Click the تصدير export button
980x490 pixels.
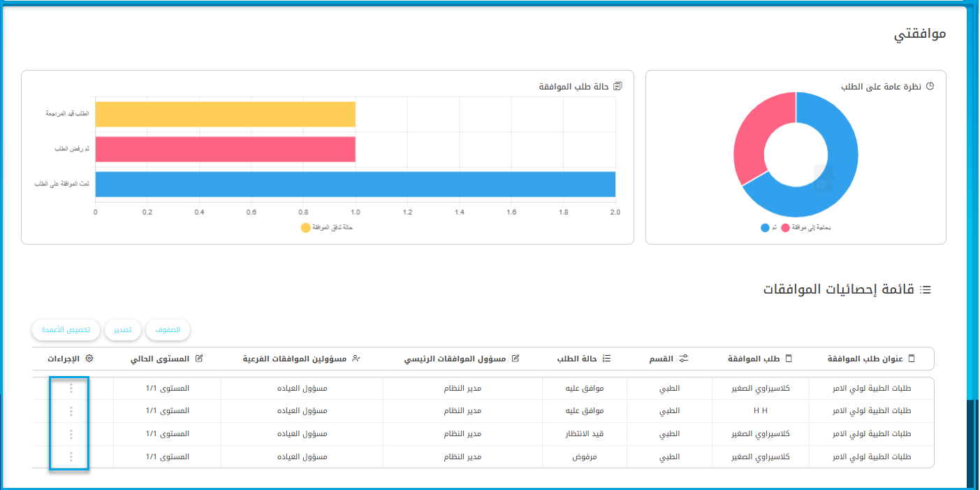point(123,329)
